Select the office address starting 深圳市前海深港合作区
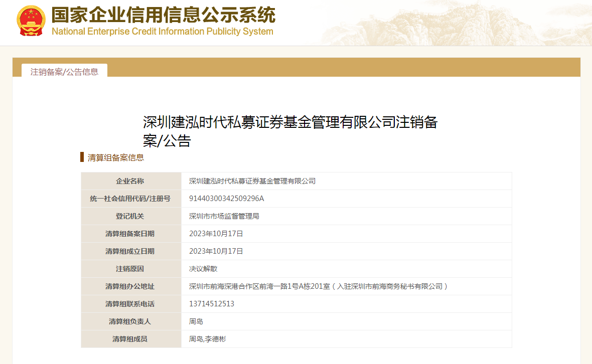 [318, 286]
